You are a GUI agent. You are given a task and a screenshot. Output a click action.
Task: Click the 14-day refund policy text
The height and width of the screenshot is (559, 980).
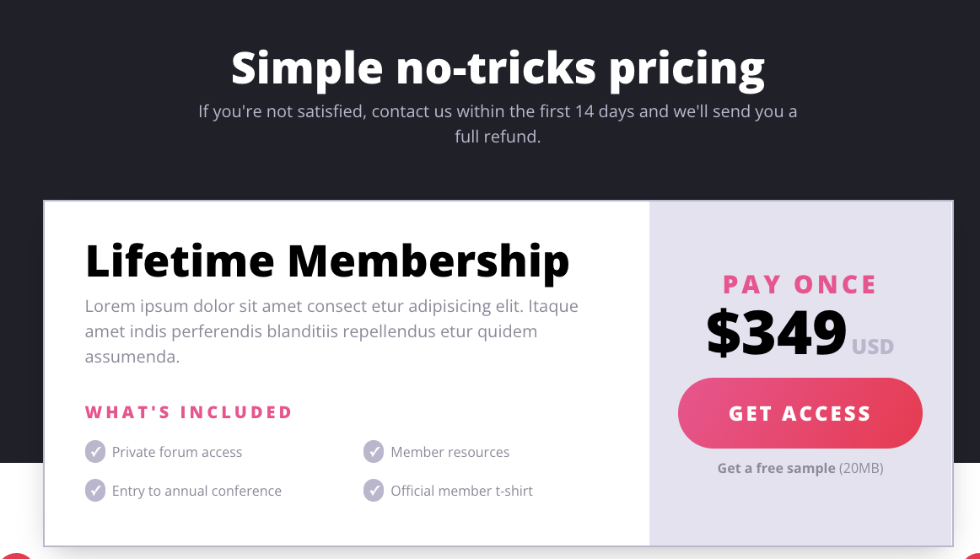coord(498,123)
